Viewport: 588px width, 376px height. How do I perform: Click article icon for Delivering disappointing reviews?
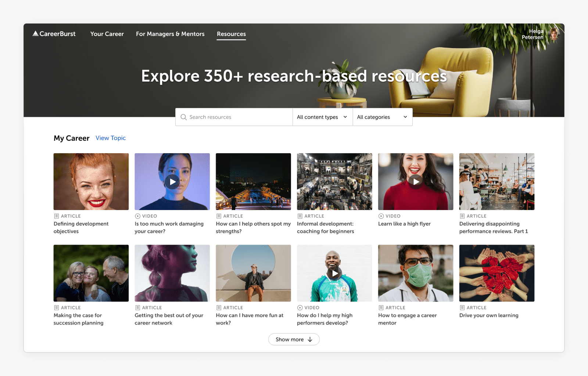click(462, 216)
